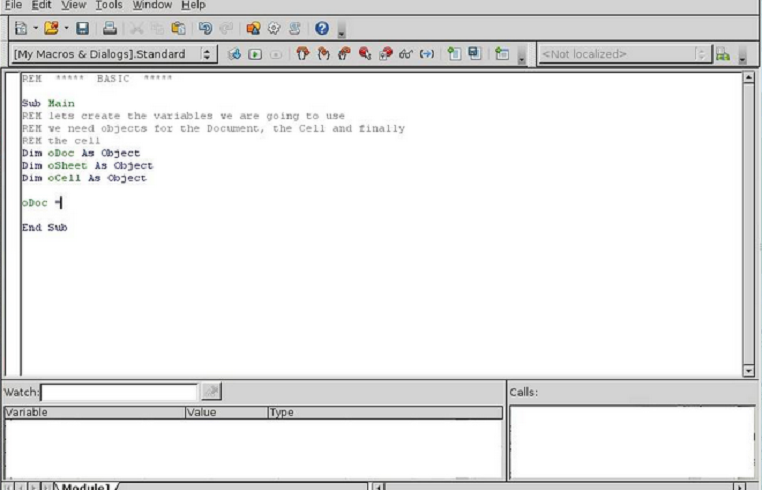Viewport: 762px width, 490px height.
Task: Open the Edit menu
Action: click(x=41, y=5)
